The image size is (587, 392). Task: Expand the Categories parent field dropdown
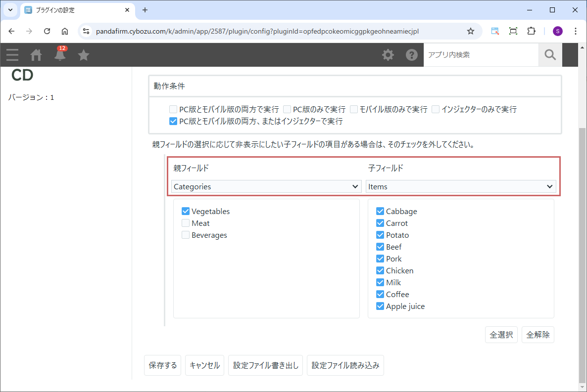(x=266, y=186)
